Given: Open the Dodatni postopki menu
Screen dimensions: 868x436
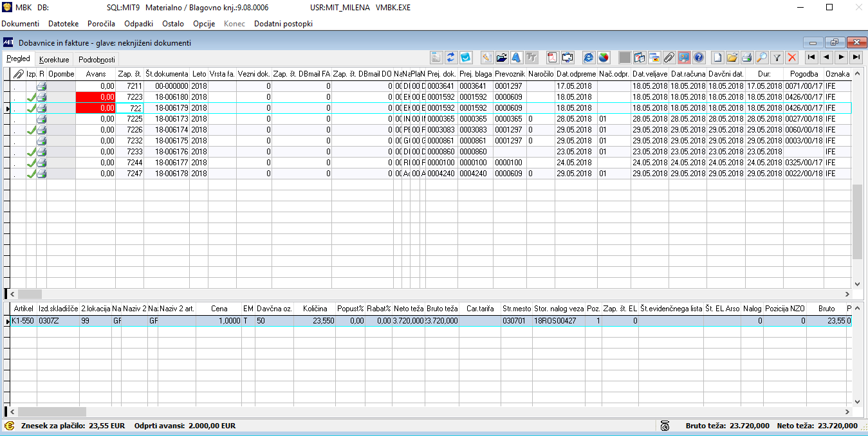Looking at the screenshot, I should (x=283, y=24).
